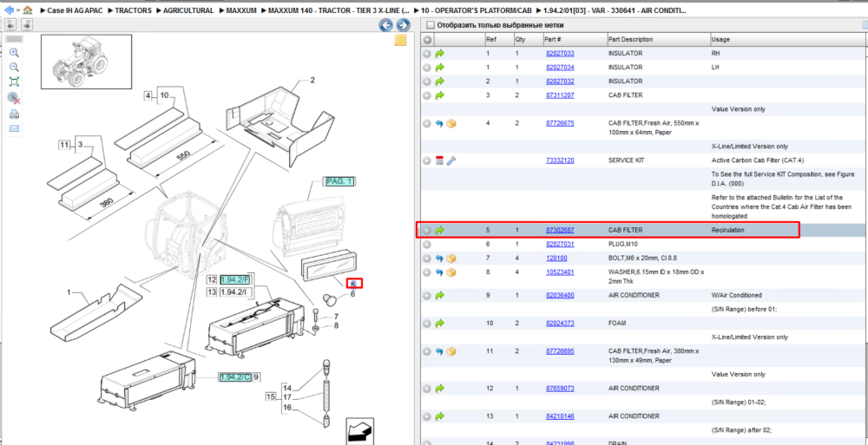Viewport: 868px width, 445px height.
Task: Click 1.94.2/F reference in diagram
Action: click(x=235, y=279)
